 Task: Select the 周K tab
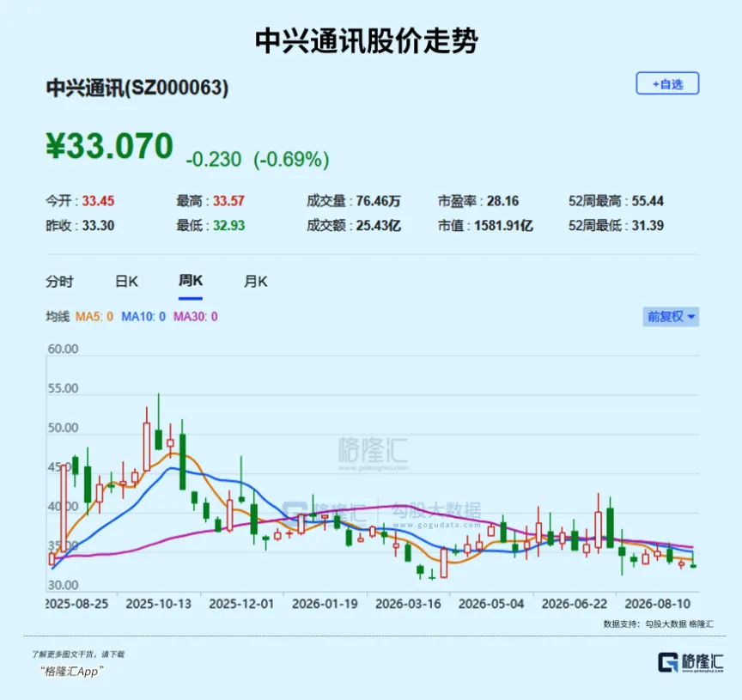pyautogui.click(x=191, y=281)
